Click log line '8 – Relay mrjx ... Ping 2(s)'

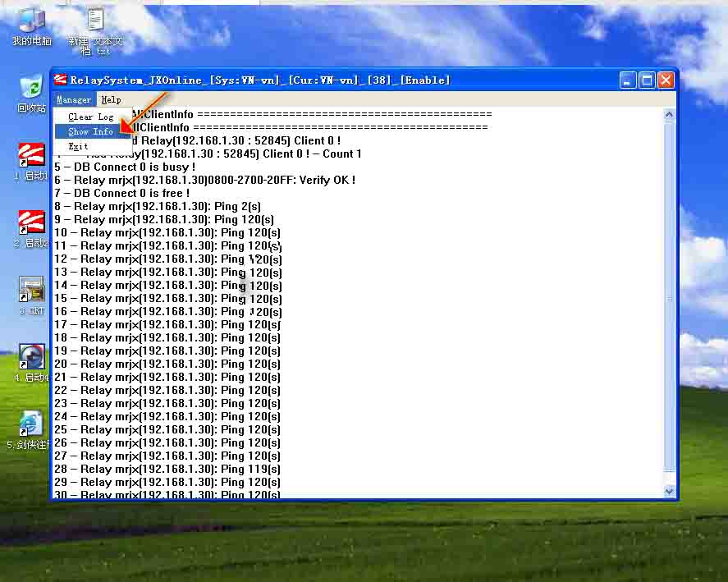coord(158,206)
